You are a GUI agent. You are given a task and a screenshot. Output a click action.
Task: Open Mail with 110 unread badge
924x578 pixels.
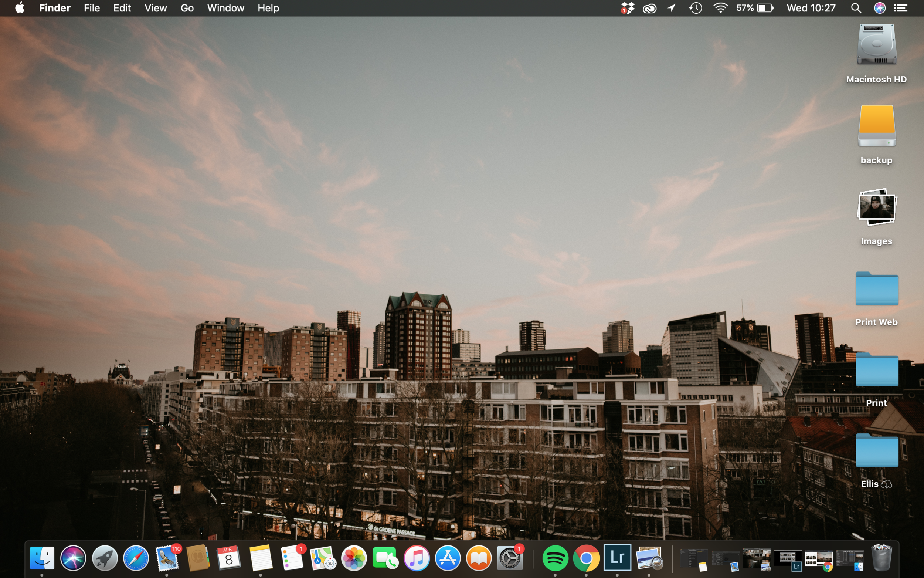pyautogui.click(x=167, y=558)
